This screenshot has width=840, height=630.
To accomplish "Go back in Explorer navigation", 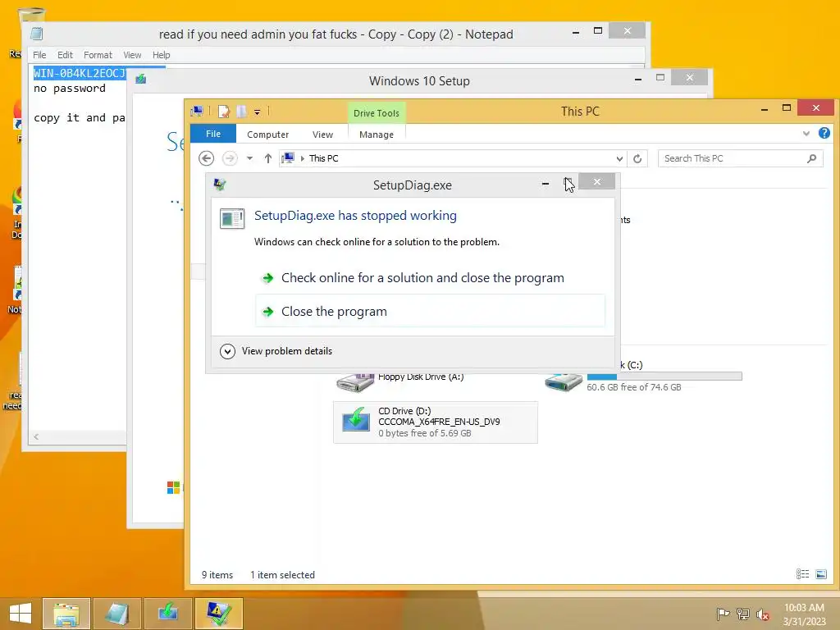I will 206,158.
